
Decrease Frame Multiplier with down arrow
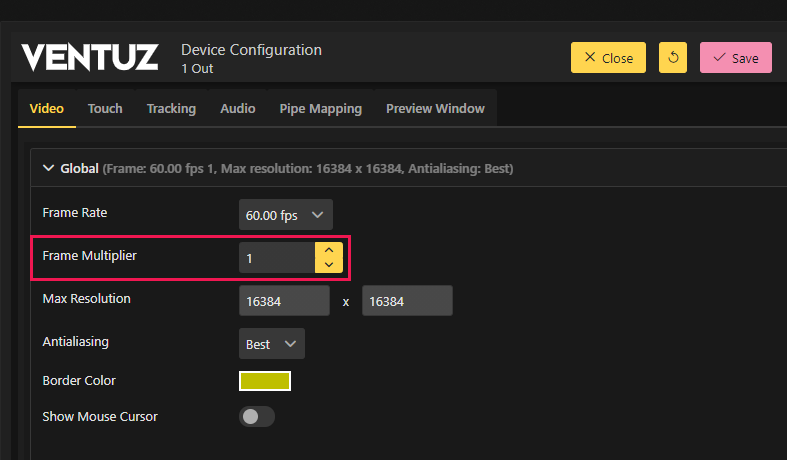pos(329,265)
